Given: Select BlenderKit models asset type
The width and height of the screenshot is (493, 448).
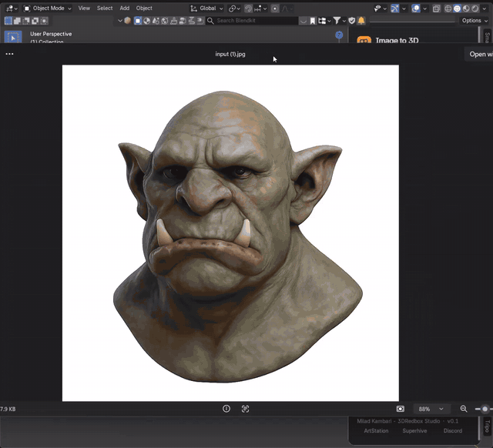Looking at the screenshot, I should point(138,21).
